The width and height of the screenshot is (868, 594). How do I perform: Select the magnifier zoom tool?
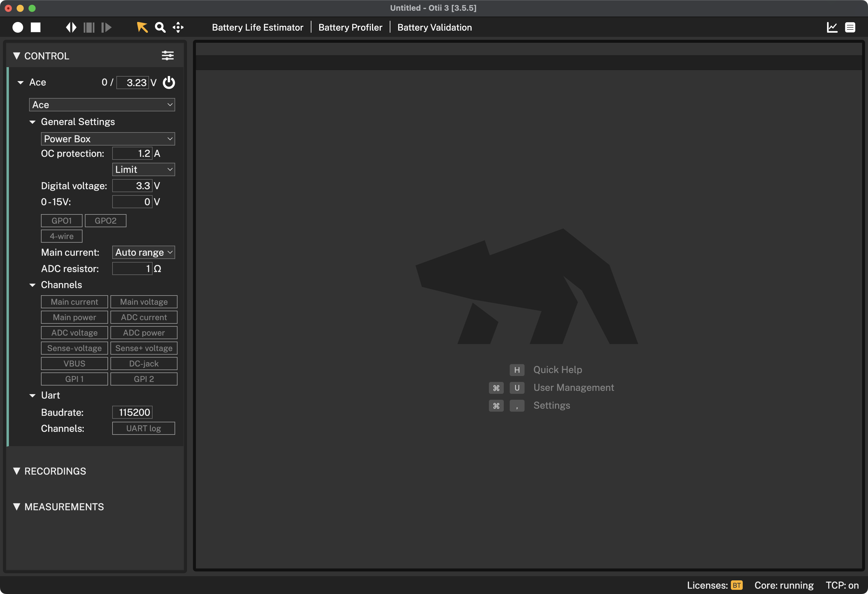160,27
